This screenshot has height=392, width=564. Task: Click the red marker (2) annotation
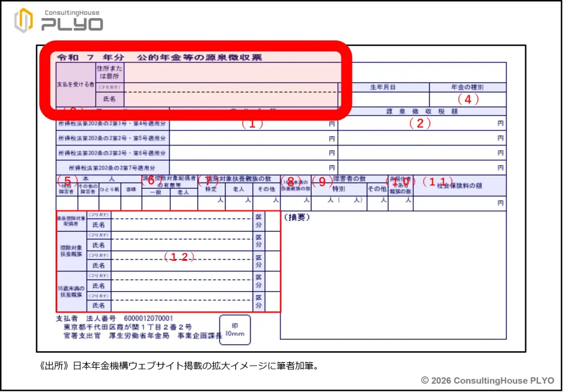click(x=420, y=124)
